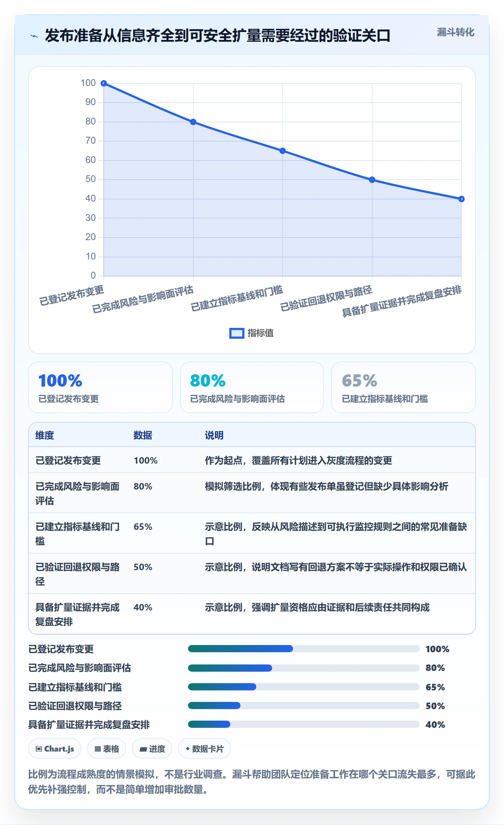Open the 65% 已建立指标基线和门槛 data card
Image resolution: width=504 pixels, height=825 pixels.
pos(404,387)
